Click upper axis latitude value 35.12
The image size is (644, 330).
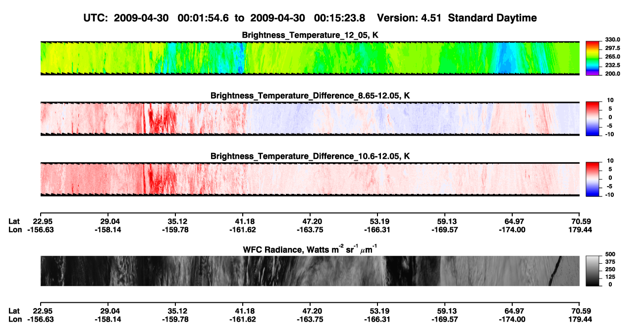[177, 221]
